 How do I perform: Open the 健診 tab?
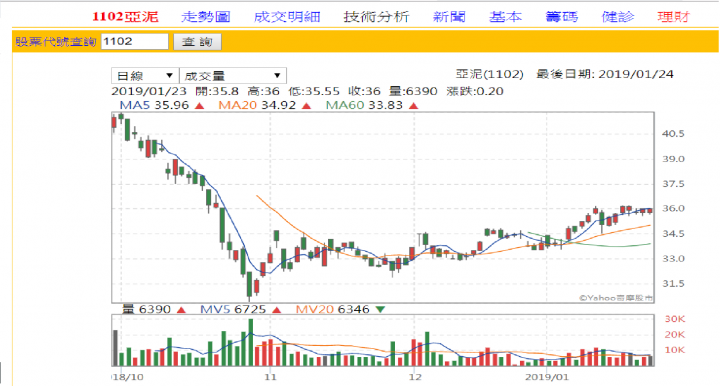point(618,17)
